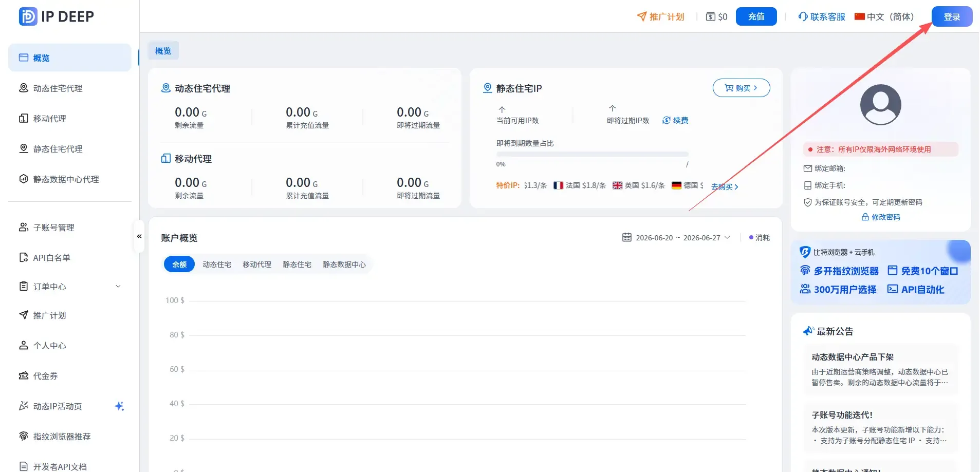Image resolution: width=980 pixels, height=472 pixels.
Task: Click the 充值 recharge button
Action: [756, 16]
